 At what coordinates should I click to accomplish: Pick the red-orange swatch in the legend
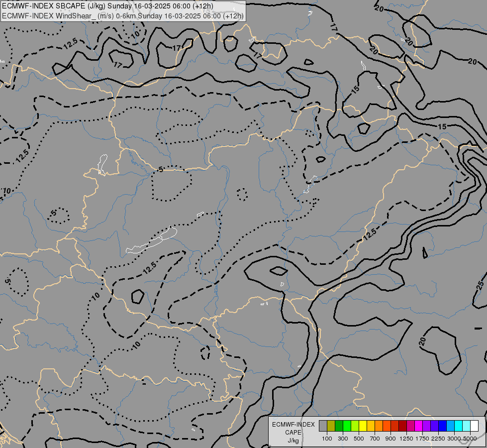[387, 426]
